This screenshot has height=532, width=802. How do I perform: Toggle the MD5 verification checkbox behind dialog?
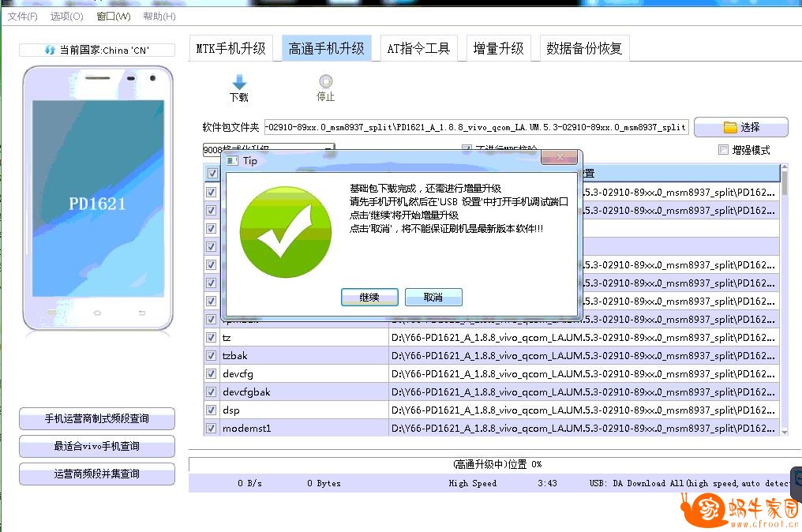tap(467, 148)
